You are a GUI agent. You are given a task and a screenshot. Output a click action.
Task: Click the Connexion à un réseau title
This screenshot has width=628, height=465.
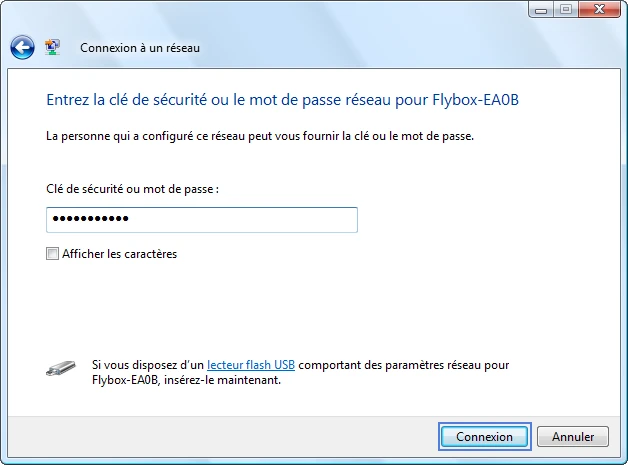tap(140, 48)
